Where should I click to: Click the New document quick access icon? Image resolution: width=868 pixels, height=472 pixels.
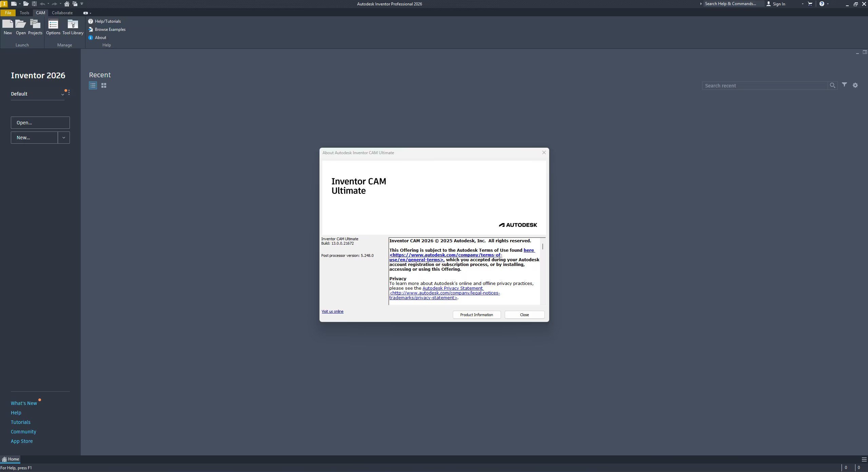click(x=14, y=4)
